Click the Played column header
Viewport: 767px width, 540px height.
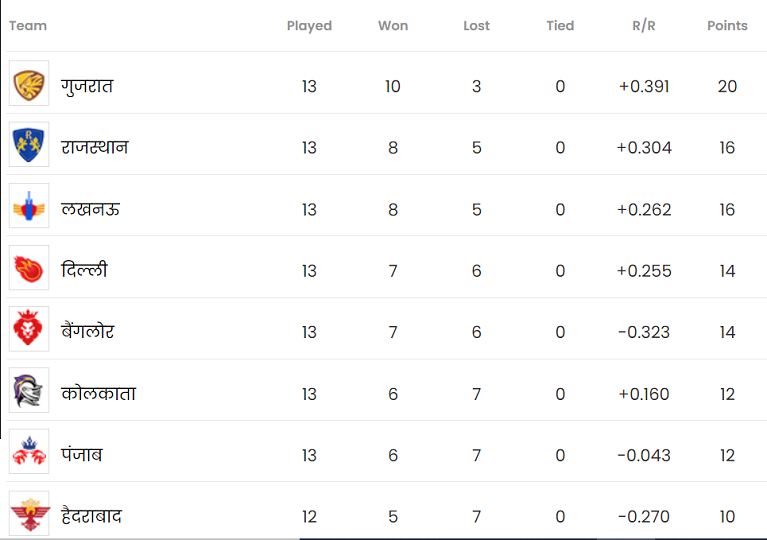(309, 26)
